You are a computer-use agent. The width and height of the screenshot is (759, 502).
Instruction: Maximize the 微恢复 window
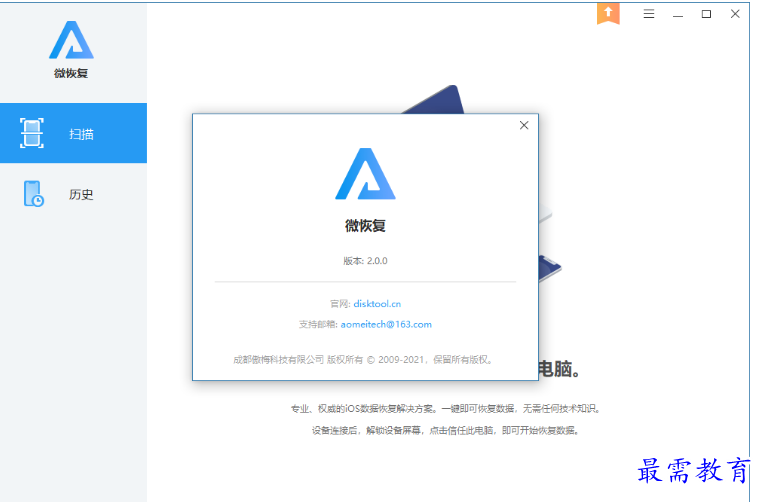(706, 14)
